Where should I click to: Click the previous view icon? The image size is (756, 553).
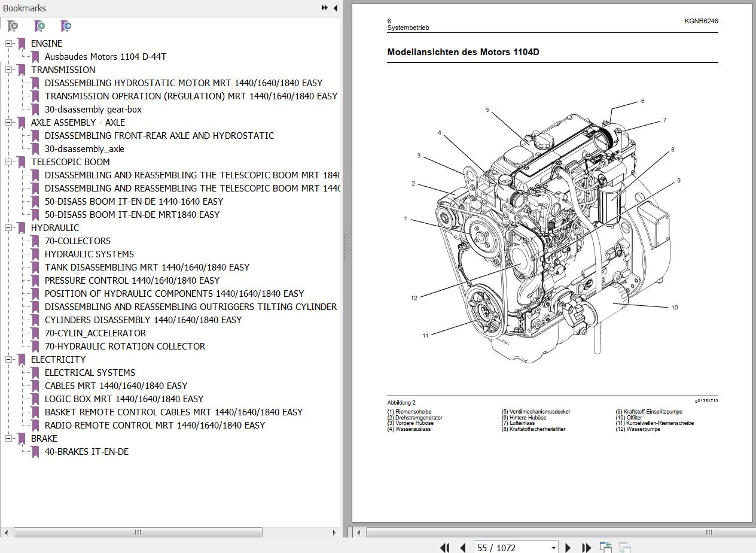point(605,547)
